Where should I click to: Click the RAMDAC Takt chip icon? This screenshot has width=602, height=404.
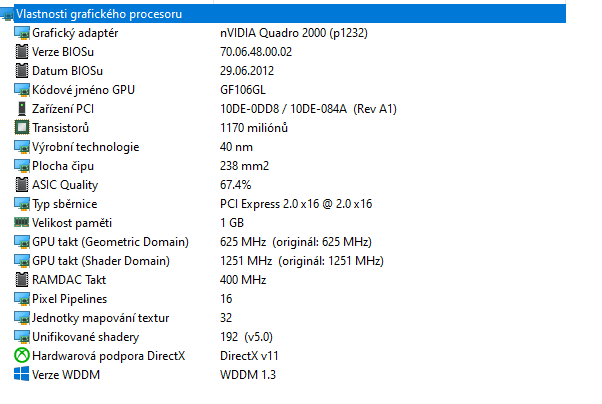[21, 280]
